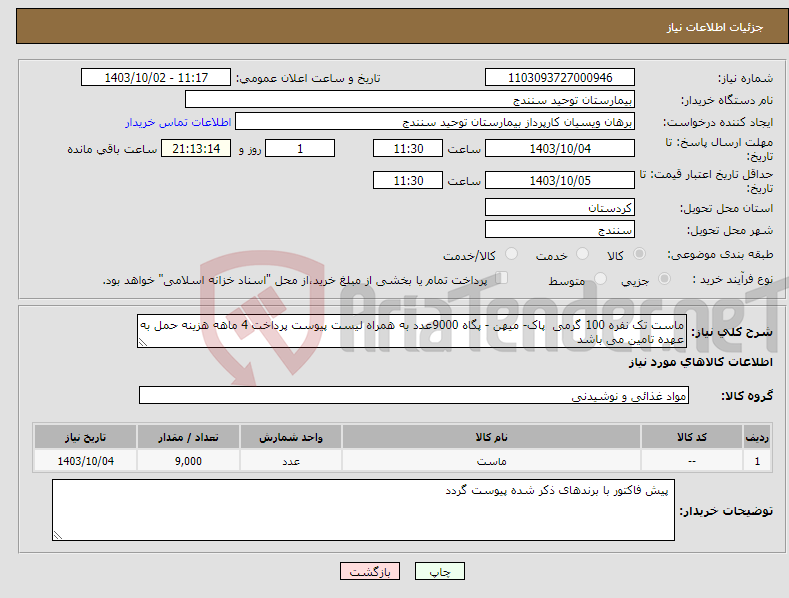789x598 pixels.
Task: Click the response deadline time field 11:30
Action: click(x=408, y=148)
